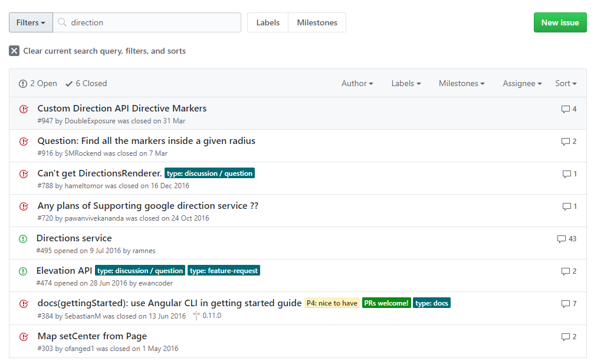Image resolution: width=594 pixels, height=364 pixels.
Task: Click the P4: nice to have label
Action: [332, 303]
